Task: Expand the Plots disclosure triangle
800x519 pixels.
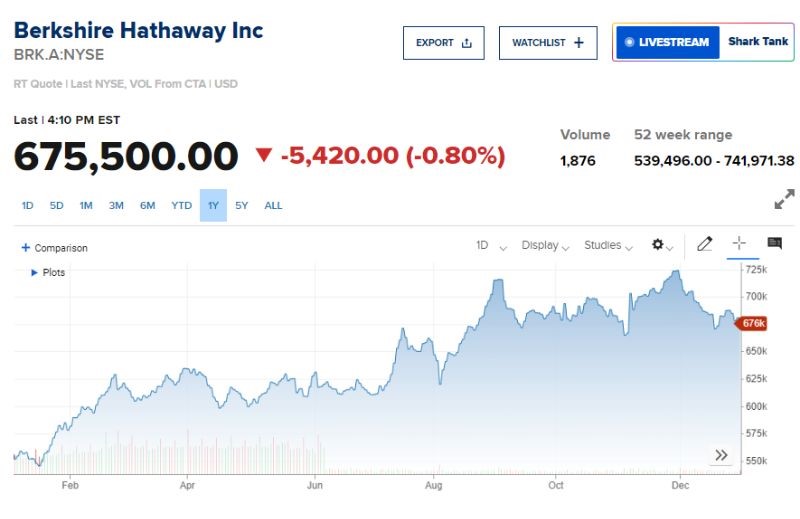Action: pos(36,272)
